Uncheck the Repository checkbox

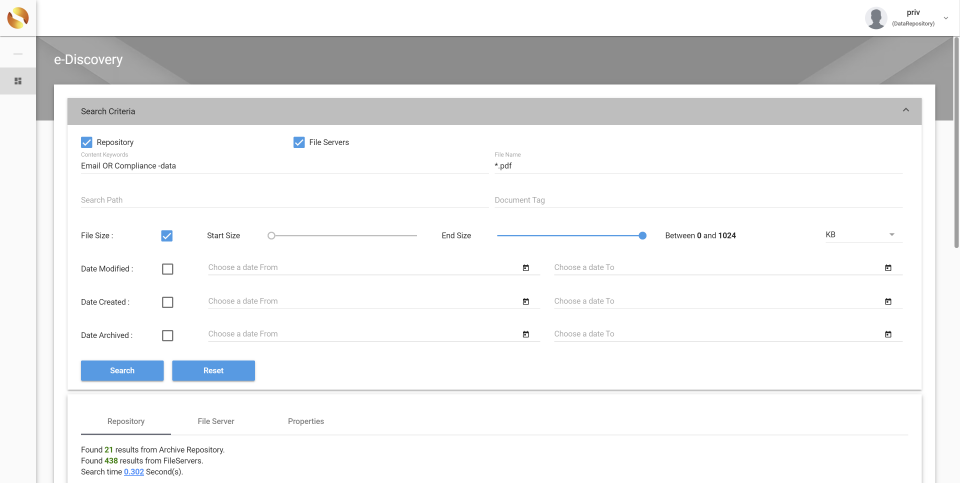click(x=86, y=142)
